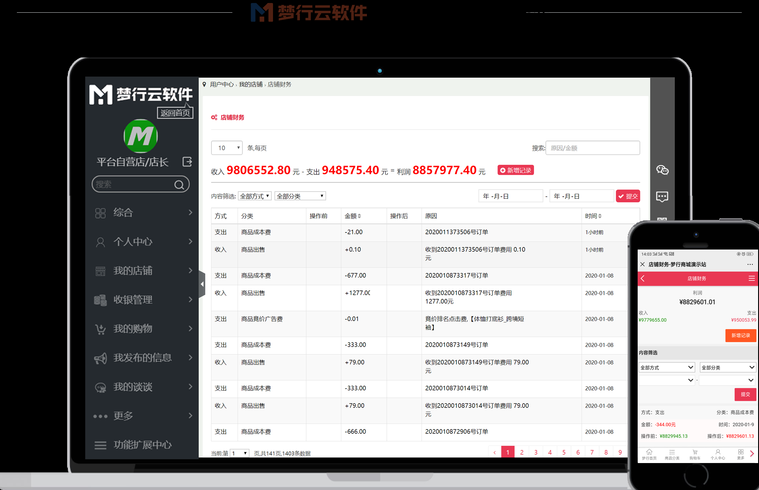759x490 pixels.
Task: Expand the 更多 sidebar chevron
Action: coord(190,415)
